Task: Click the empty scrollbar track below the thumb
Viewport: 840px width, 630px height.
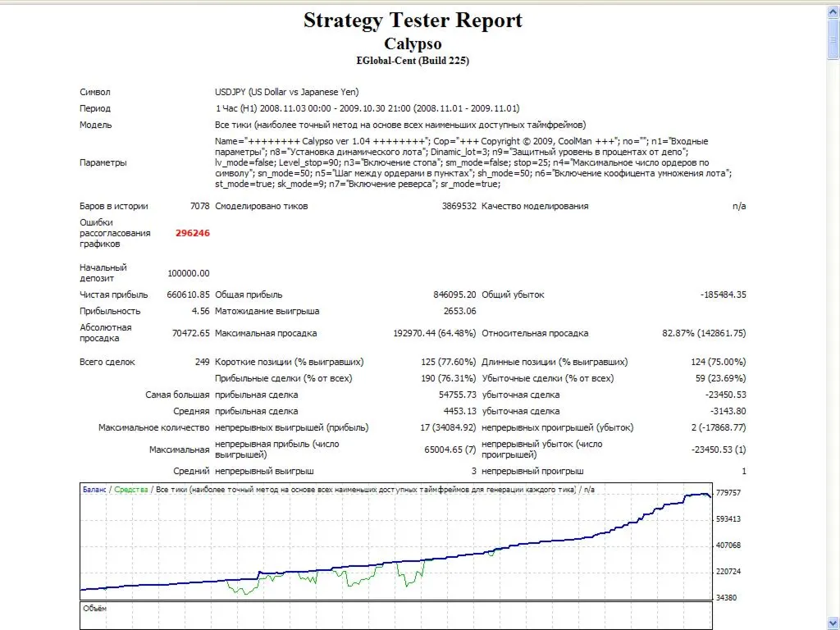Action: coord(833,337)
